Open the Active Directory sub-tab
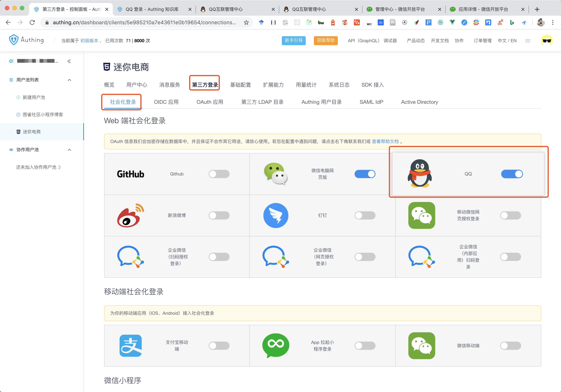Screen dimensions: 561x392 [419, 102]
